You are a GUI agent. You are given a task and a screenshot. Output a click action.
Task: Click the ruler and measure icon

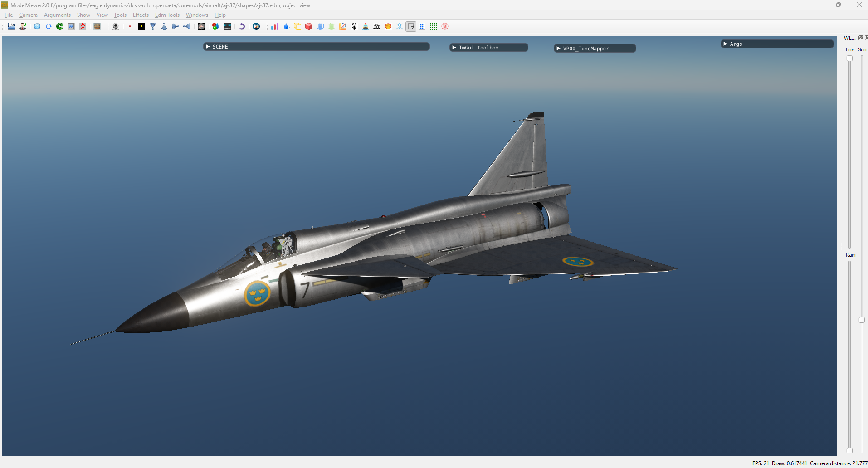coord(343,26)
